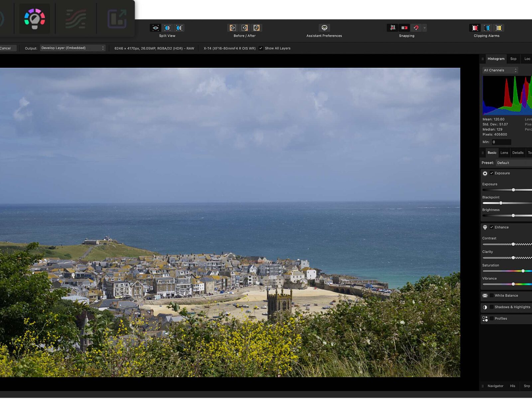Enable the red clipped highlights alarm icon

[475, 28]
